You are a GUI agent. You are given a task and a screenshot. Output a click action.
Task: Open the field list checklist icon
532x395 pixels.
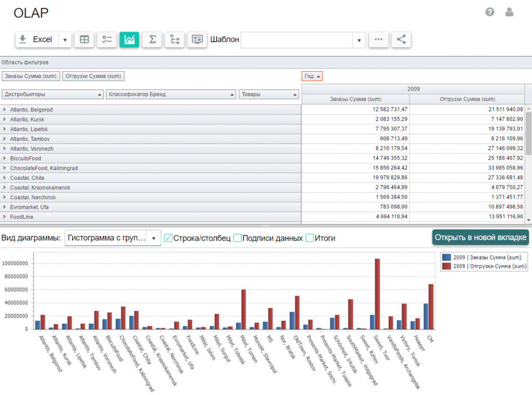(107, 39)
